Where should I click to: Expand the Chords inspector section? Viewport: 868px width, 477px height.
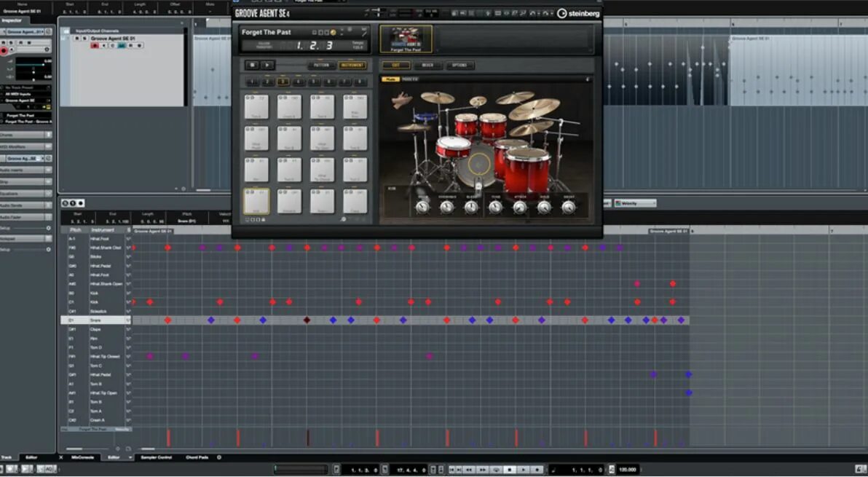26,135
